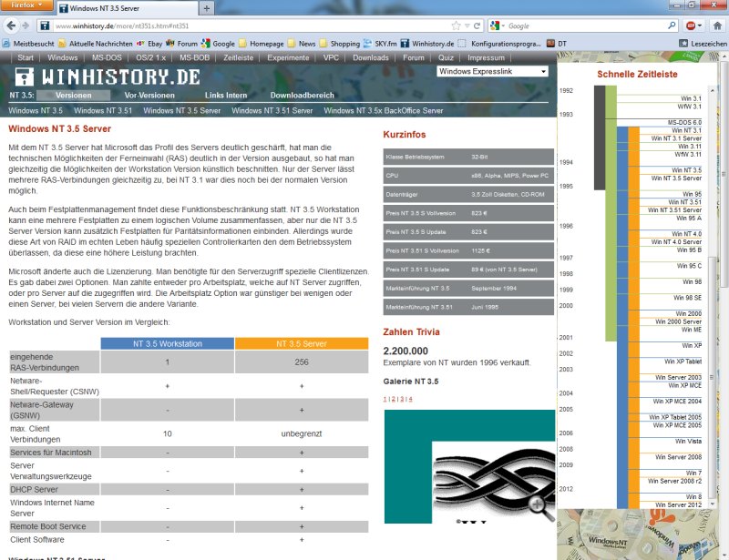This screenshot has width=729, height=560.
Task: Open the Quiz navigation item
Action: (446, 57)
